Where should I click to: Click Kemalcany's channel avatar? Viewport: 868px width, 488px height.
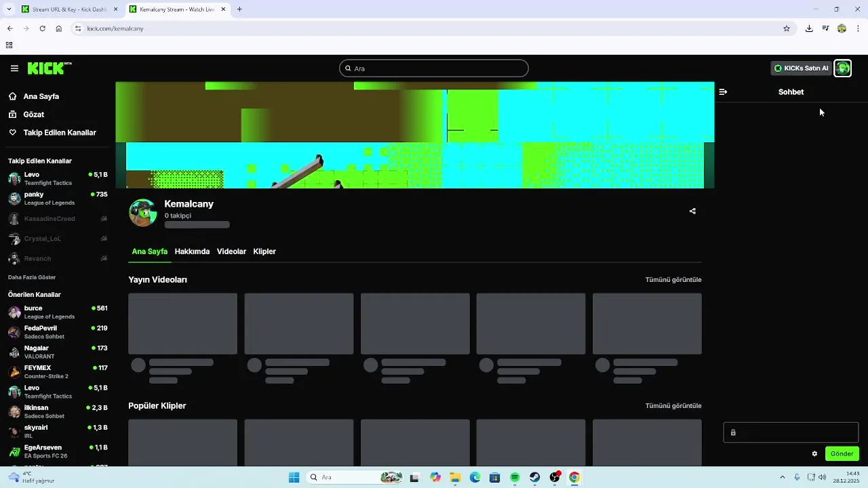point(143,213)
